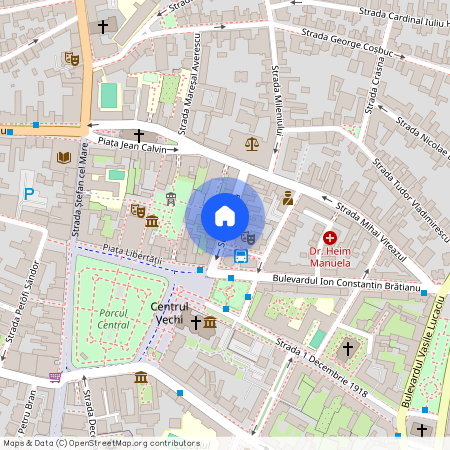Image resolution: width=450 pixels, height=450 pixels.
Task: Click the theatre masks icon near the orange road
Action: point(72,59)
